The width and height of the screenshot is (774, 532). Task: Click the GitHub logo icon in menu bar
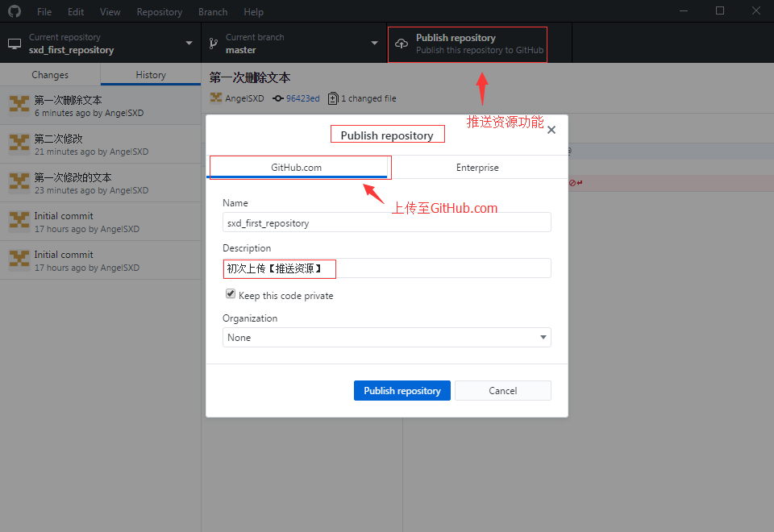tap(15, 11)
